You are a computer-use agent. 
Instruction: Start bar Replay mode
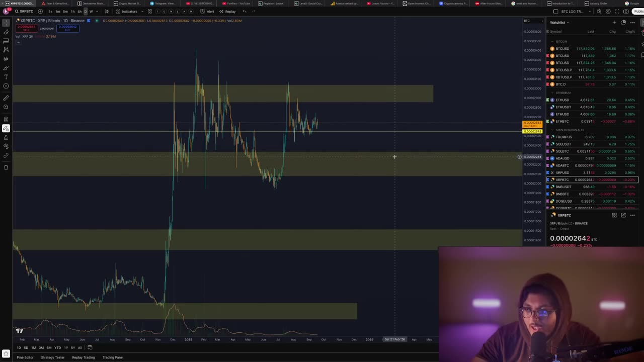(227, 12)
